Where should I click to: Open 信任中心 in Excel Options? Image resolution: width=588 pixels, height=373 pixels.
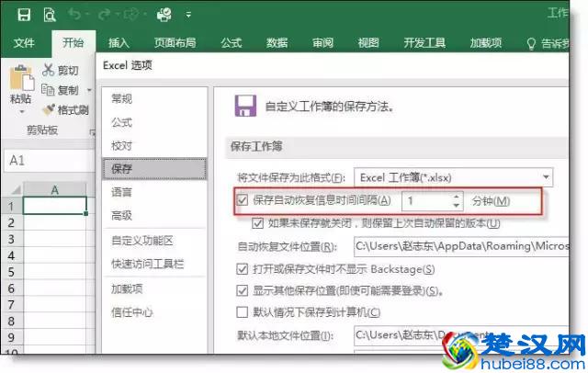pos(154,311)
